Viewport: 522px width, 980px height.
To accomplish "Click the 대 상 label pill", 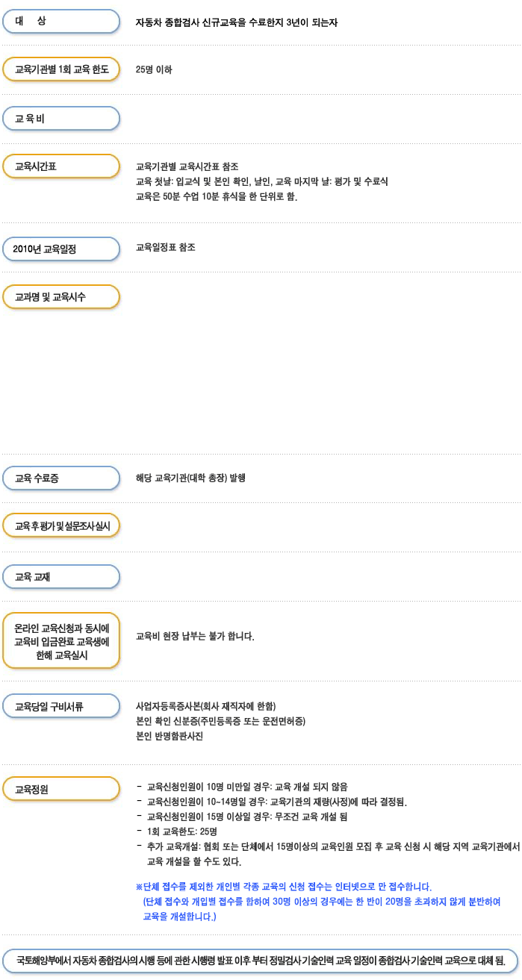I will point(61,22).
